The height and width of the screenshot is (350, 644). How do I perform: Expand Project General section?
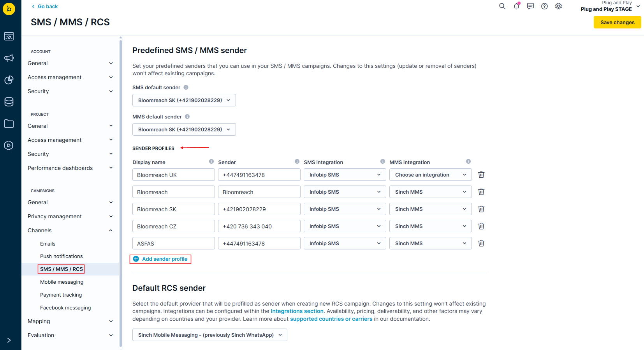(x=70, y=126)
